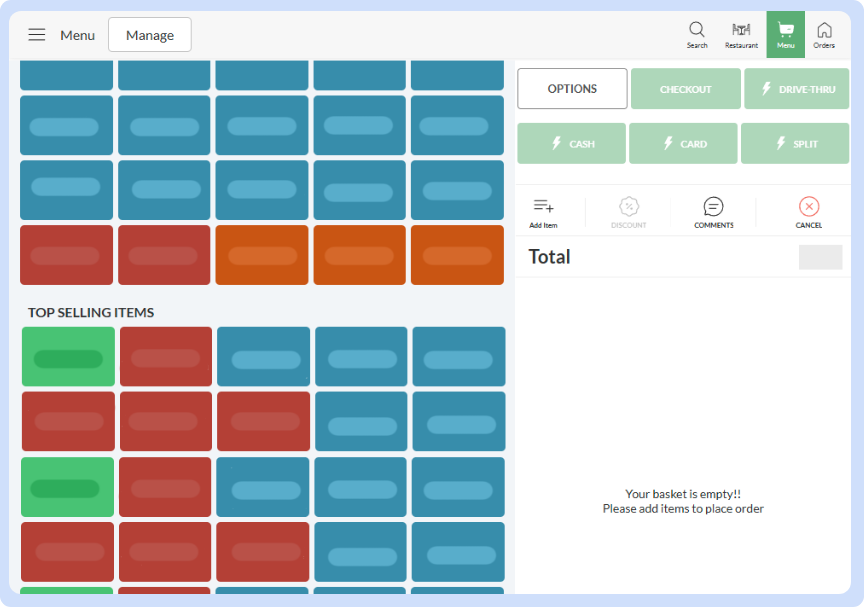Cancel the order with the red Cancel icon
Screen dimensions: 864x607
click(x=809, y=207)
